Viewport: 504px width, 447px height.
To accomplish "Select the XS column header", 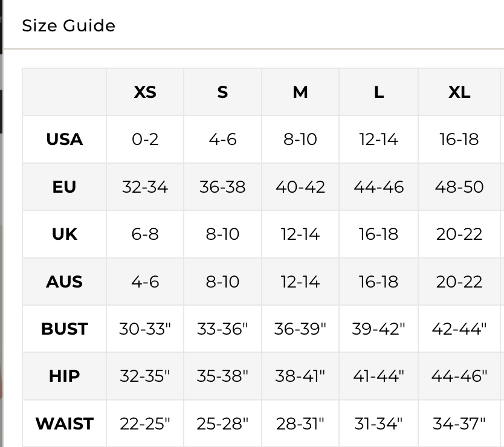I will click(x=145, y=92).
